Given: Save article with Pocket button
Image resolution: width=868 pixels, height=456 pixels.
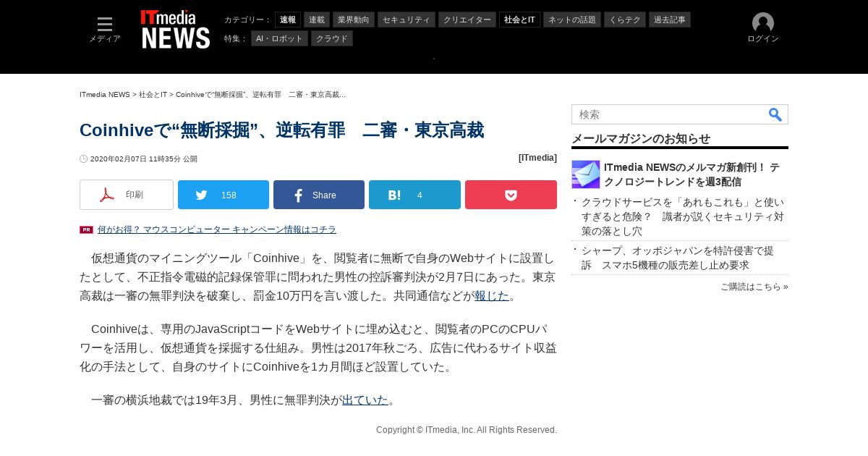Looking at the screenshot, I should (x=511, y=195).
